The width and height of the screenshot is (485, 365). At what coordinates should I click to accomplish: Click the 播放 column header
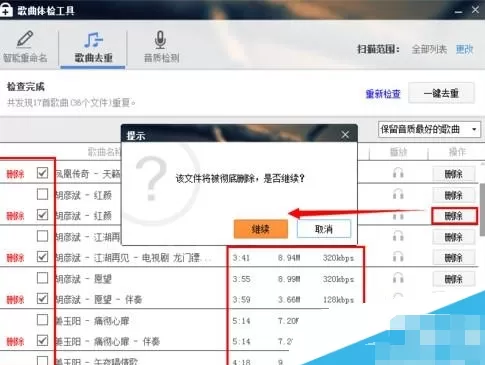(x=398, y=152)
